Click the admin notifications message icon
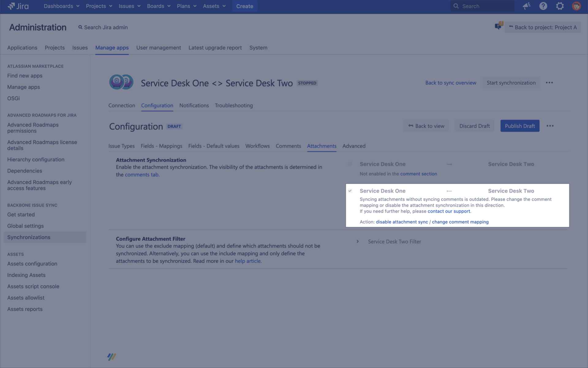Image resolution: width=588 pixels, height=368 pixels. coord(498,26)
